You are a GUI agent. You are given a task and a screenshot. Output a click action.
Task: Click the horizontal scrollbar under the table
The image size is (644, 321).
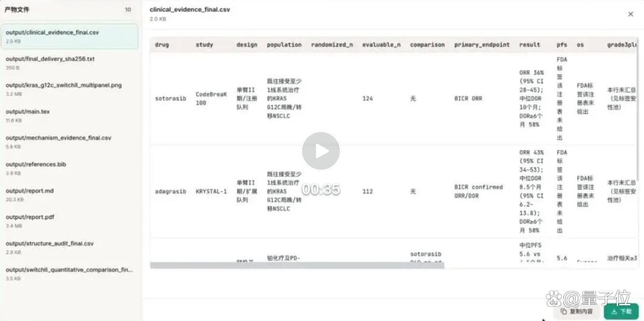coord(297,265)
